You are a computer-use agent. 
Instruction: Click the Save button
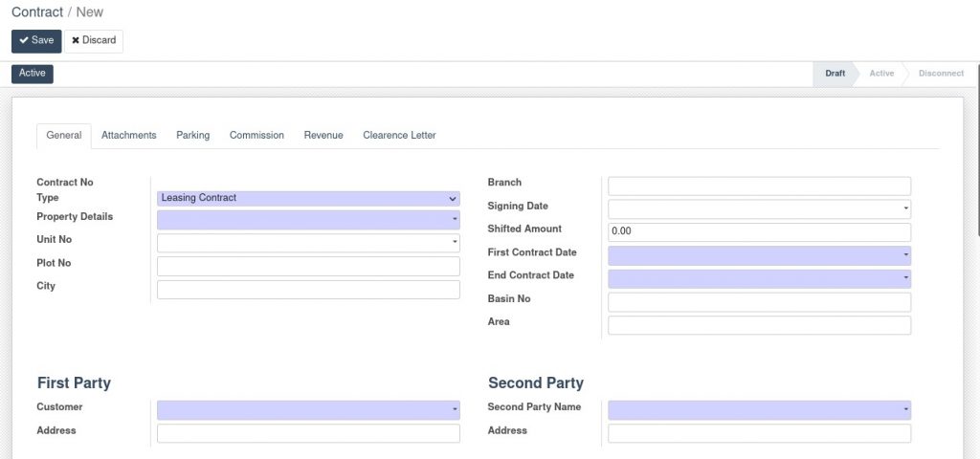point(36,40)
